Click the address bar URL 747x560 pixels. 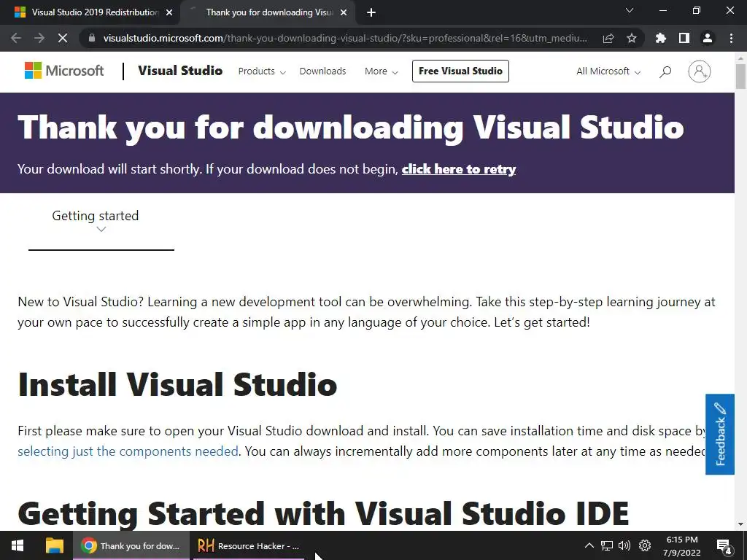tap(345, 38)
